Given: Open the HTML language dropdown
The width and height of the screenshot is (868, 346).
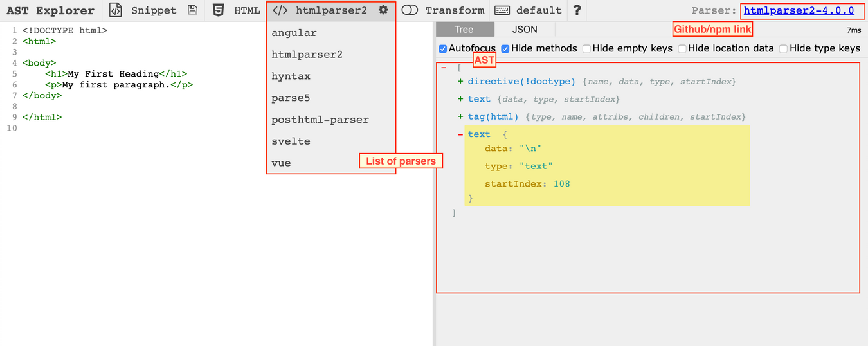Looking at the screenshot, I should point(236,10).
